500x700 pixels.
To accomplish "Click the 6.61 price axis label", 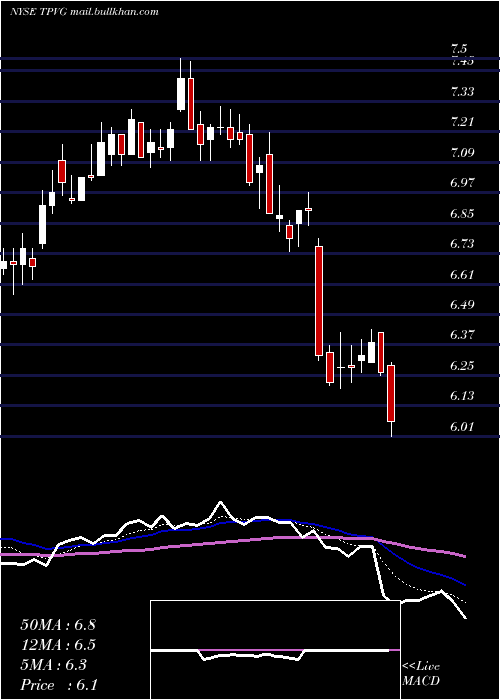I will pos(462,275).
